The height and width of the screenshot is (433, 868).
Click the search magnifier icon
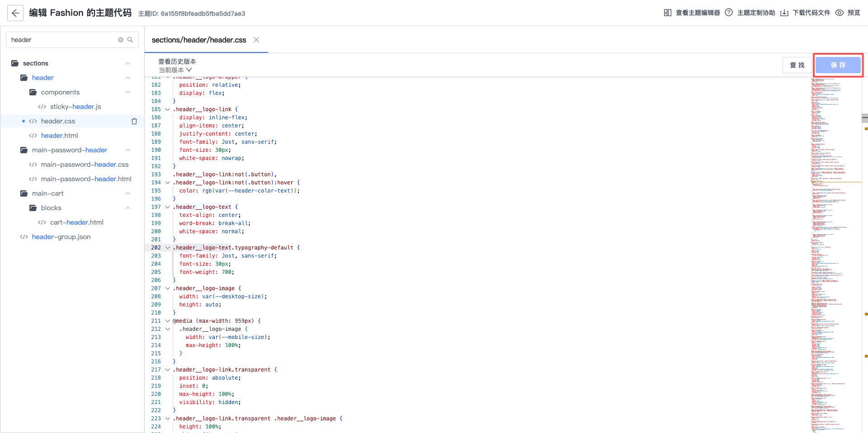pyautogui.click(x=130, y=40)
